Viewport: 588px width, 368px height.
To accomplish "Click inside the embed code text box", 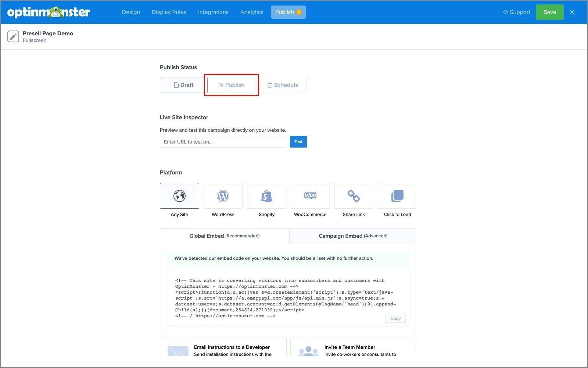I will 288,298.
